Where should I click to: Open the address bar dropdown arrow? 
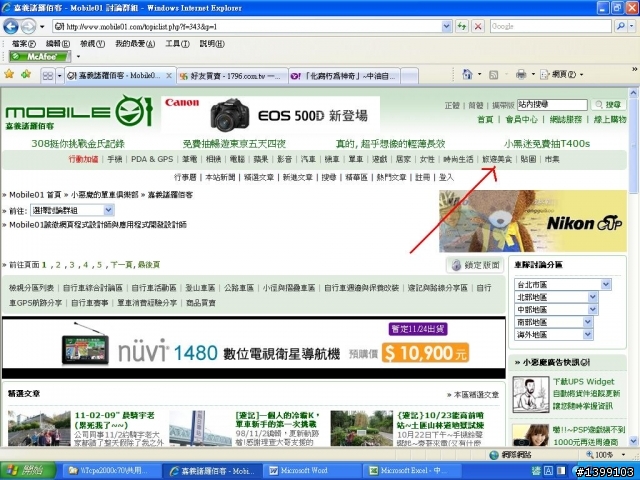click(447, 27)
